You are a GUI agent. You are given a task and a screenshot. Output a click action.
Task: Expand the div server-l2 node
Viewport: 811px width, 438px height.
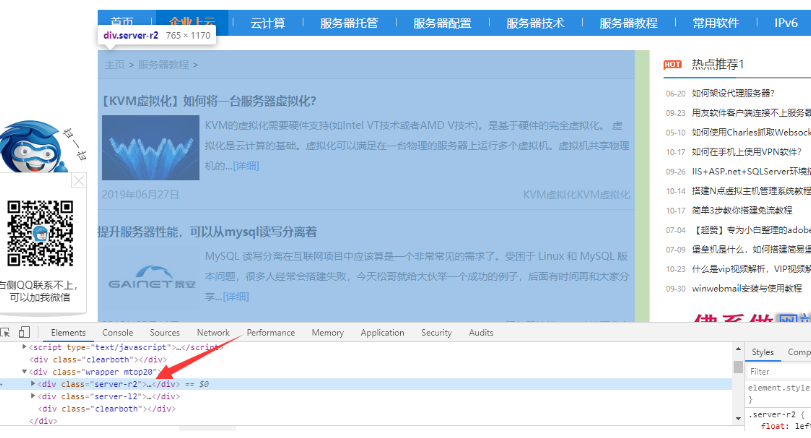[33, 396]
